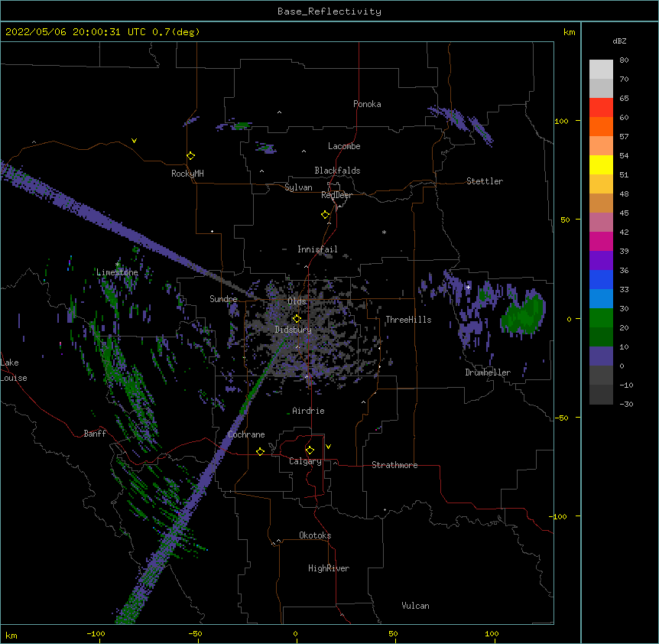Click the yellow diamond marker south of Cochrane

(x=260, y=451)
